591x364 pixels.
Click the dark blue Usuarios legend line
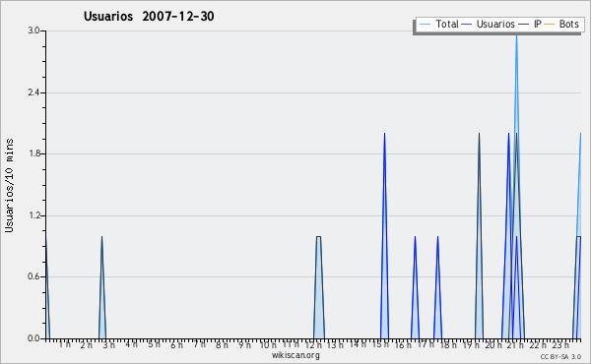tap(467, 25)
